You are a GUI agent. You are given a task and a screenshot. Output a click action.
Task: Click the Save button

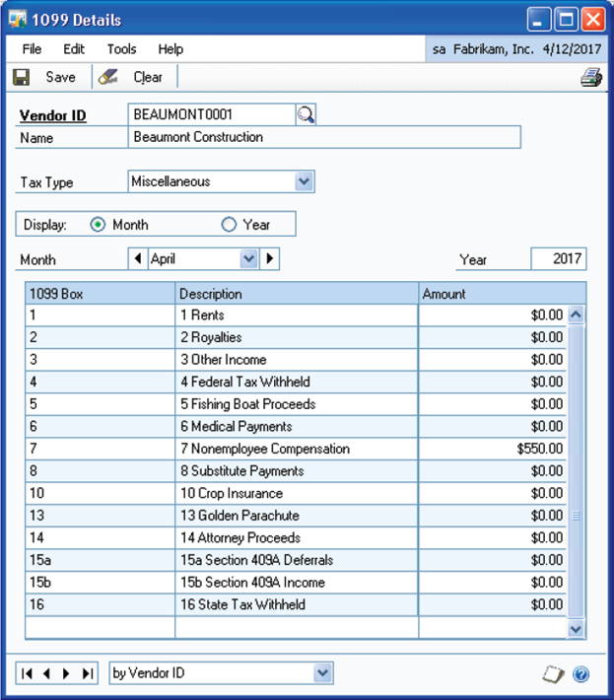(x=47, y=77)
